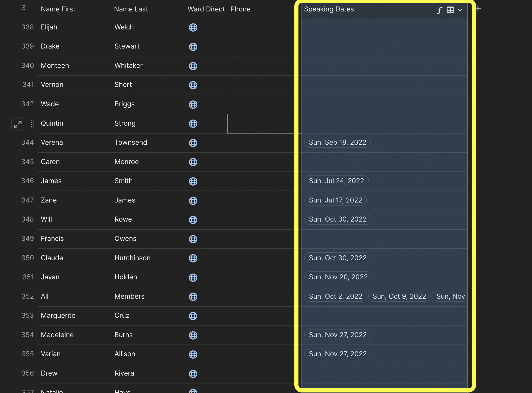Expand the record for Quintin Strong
This screenshot has width=532, height=393.
pos(17,124)
